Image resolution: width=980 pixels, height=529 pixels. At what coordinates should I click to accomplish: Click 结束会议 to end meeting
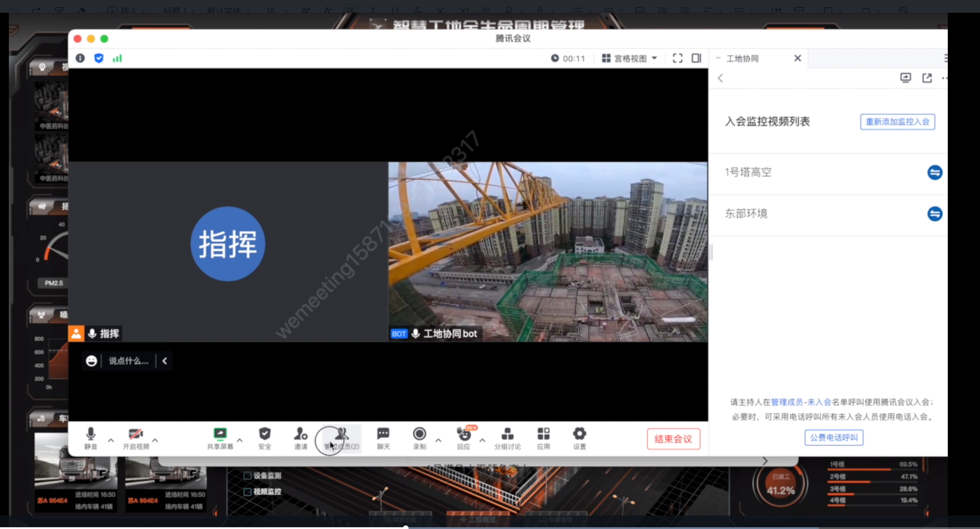coord(673,439)
